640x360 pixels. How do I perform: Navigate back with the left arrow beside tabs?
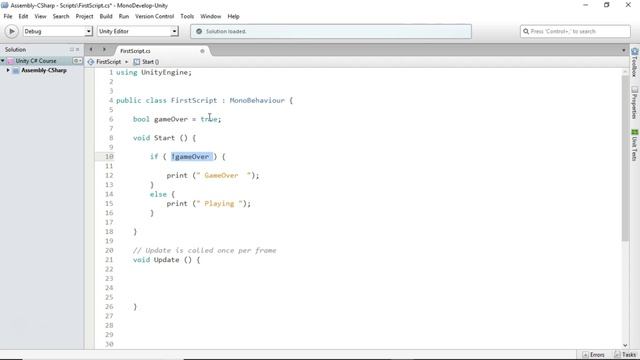91,49
